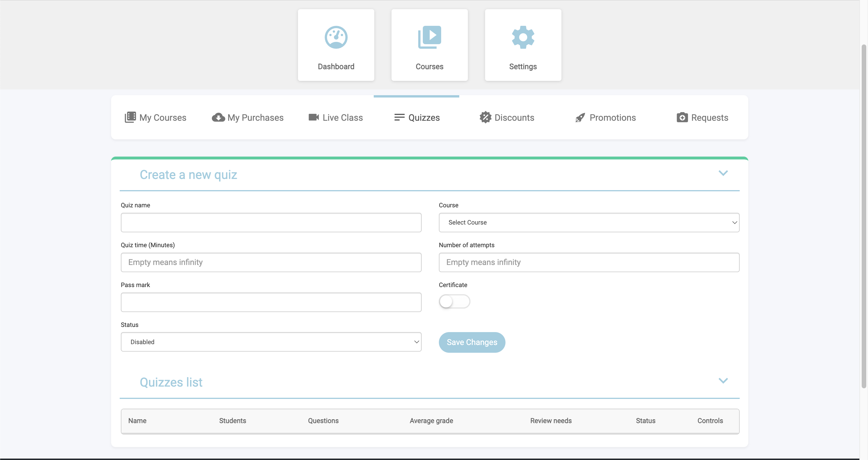Collapse the Quizzes list section chevron
The image size is (868, 460).
pos(723,381)
